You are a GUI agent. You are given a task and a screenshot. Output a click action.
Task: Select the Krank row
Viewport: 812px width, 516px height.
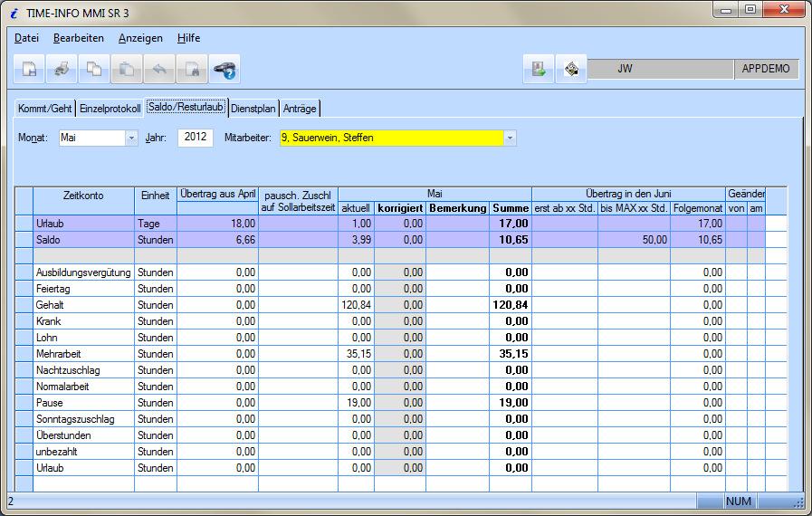pyautogui.click(x=400, y=321)
